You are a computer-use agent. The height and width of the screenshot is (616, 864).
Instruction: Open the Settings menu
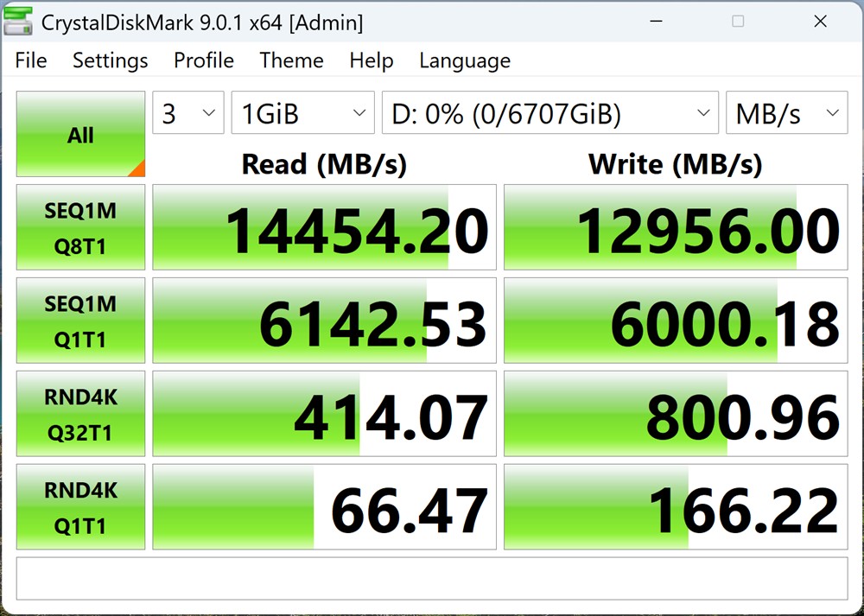coord(110,60)
